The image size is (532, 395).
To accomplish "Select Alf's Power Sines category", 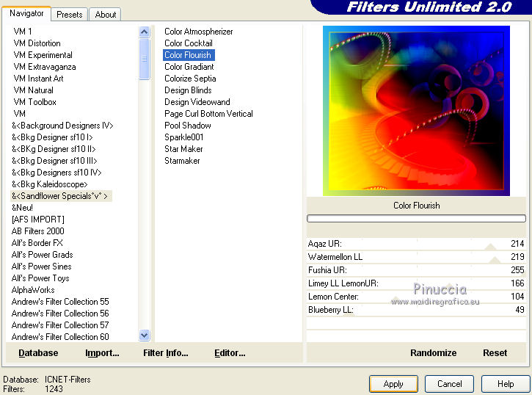I will pyautogui.click(x=41, y=267).
